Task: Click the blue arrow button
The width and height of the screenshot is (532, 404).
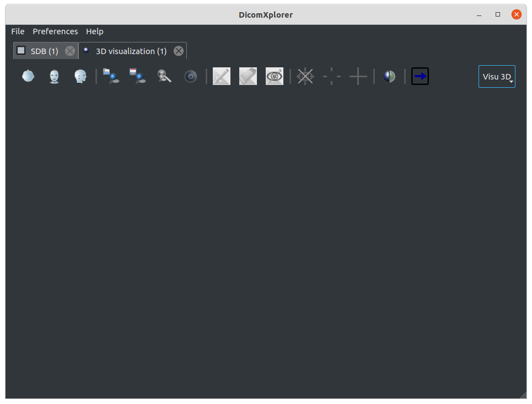Action: 420,76
